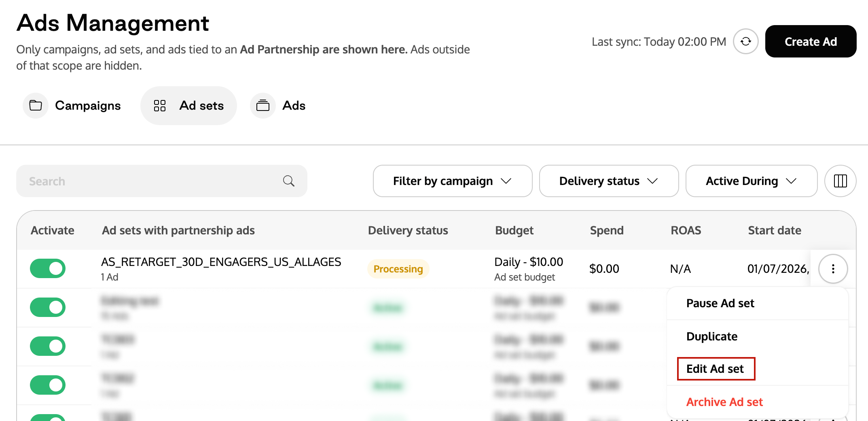Open the Delivery status dropdown
The image size is (868, 421).
click(x=609, y=181)
